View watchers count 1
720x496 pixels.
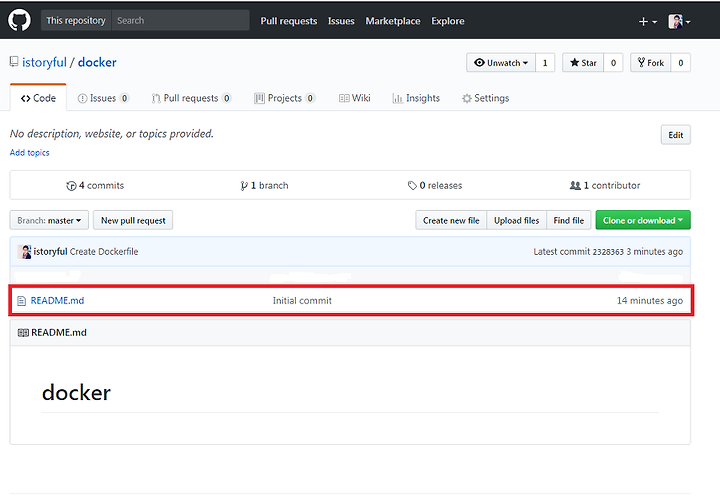click(x=545, y=63)
